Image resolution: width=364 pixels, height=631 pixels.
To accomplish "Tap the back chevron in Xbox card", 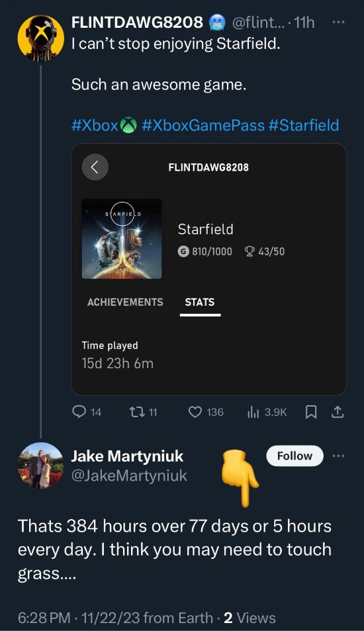I will [x=95, y=167].
